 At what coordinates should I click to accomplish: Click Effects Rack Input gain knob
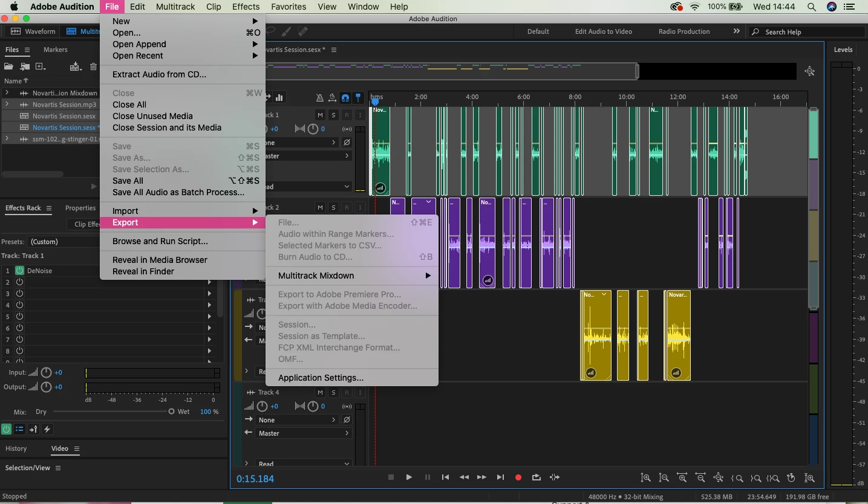(x=46, y=373)
